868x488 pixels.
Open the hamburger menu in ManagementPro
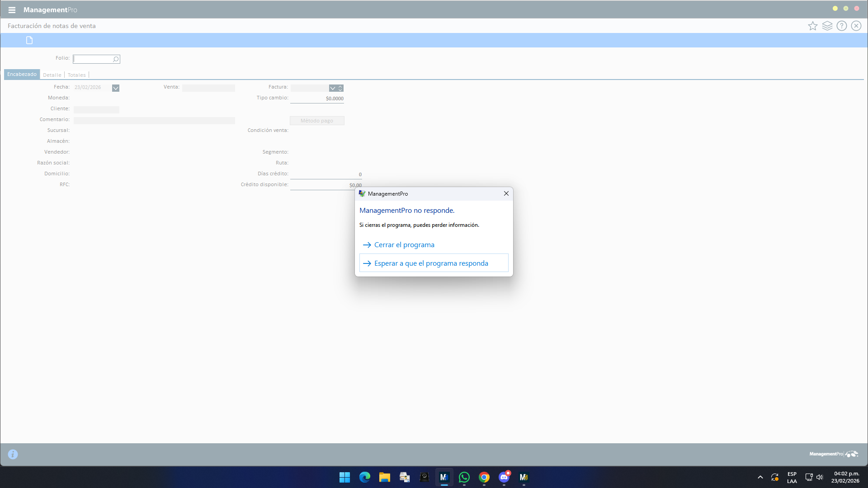(12, 10)
